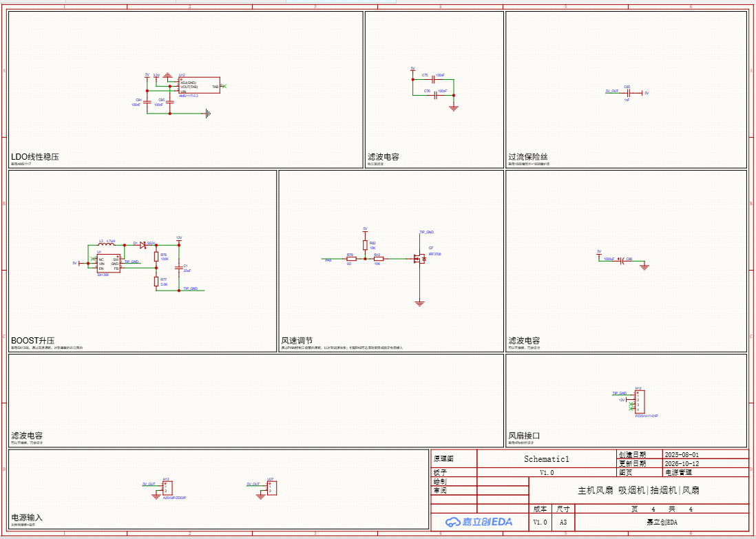Select the update date '2026-10-12'
The width and height of the screenshot is (756, 539).
[x=681, y=463]
